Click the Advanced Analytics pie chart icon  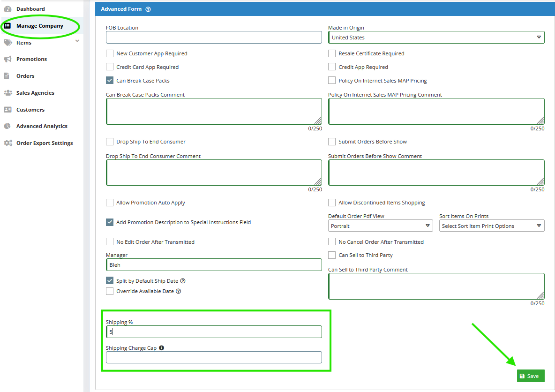pos(7,126)
